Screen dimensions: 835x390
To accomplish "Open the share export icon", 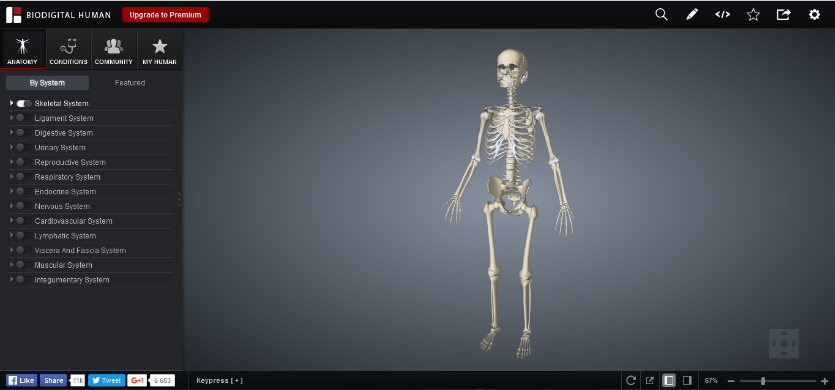I will (x=783, y=15).
